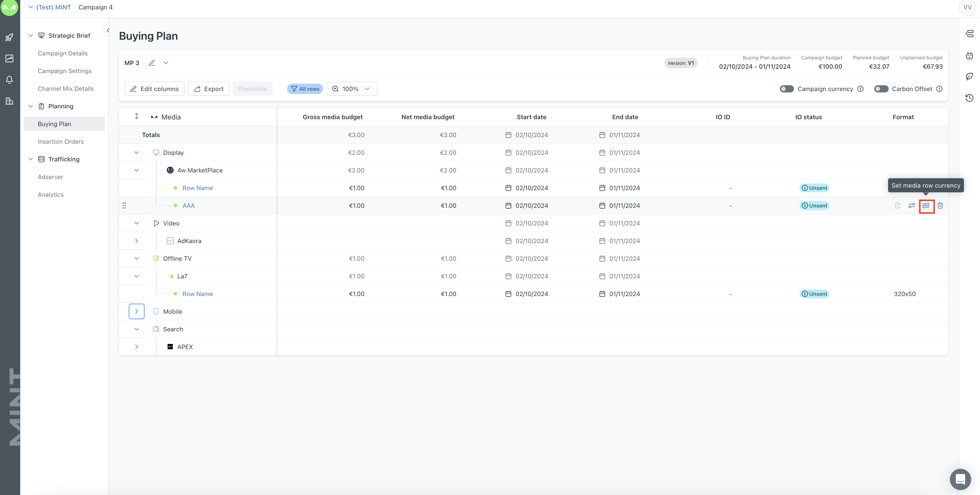
Task: Open the history clock icon on right panel
Action: (969, 98)
